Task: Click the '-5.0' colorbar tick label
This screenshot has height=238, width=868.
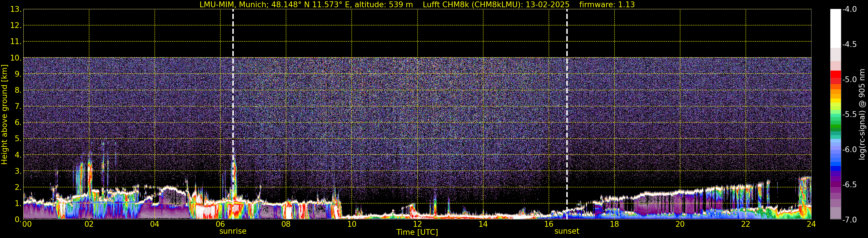Action: tap(849, 80)
